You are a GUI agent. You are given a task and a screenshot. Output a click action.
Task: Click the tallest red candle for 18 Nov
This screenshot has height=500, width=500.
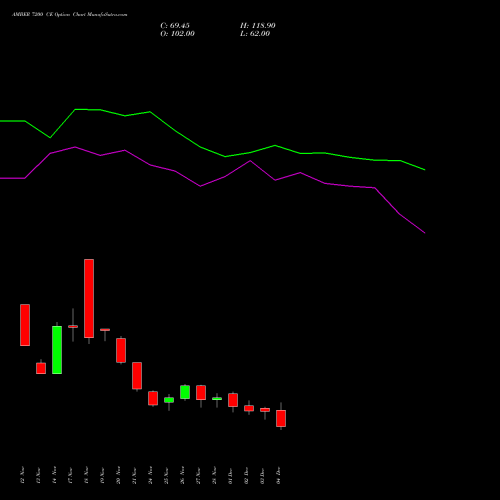tap(89, 298)
